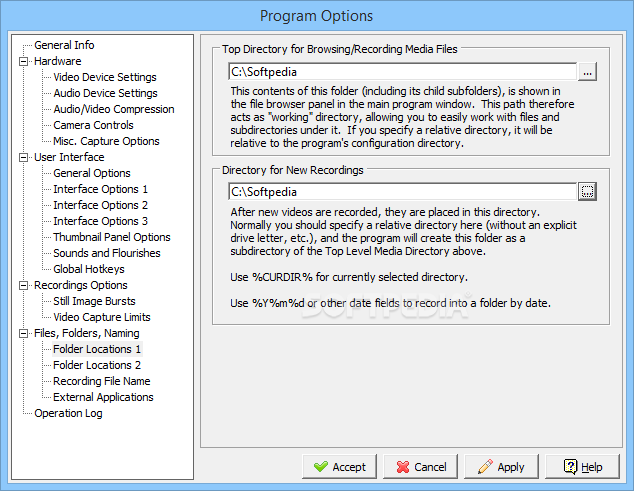
Task: Confirm settings with the Accept button
Action: 339,467
